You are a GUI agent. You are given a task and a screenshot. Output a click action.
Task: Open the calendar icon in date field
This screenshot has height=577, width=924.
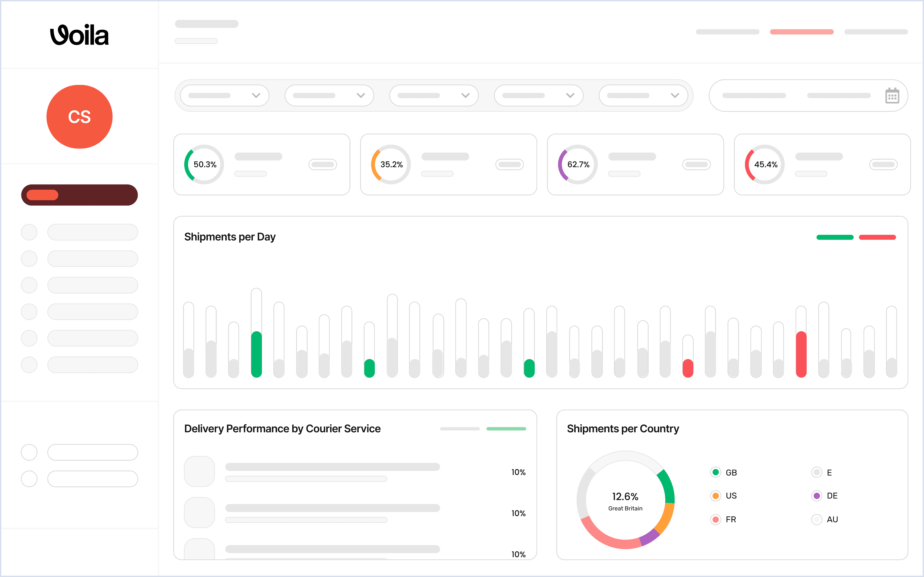(x=892, y=95)
